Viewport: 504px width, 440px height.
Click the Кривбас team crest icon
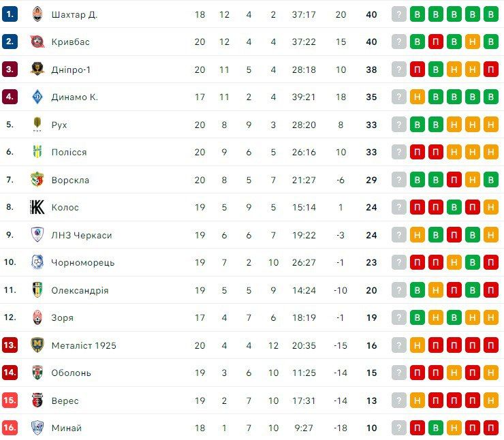(x=37, y=42)
